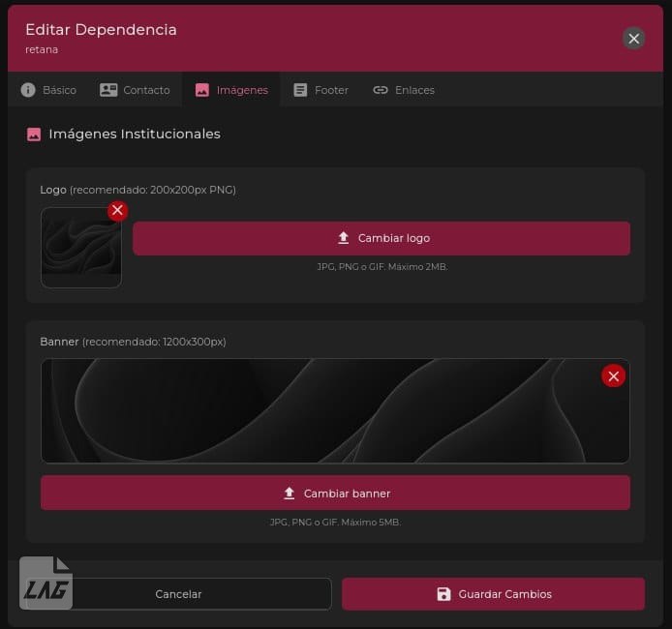Select the Imágenes tab

[x=231, y=90]
